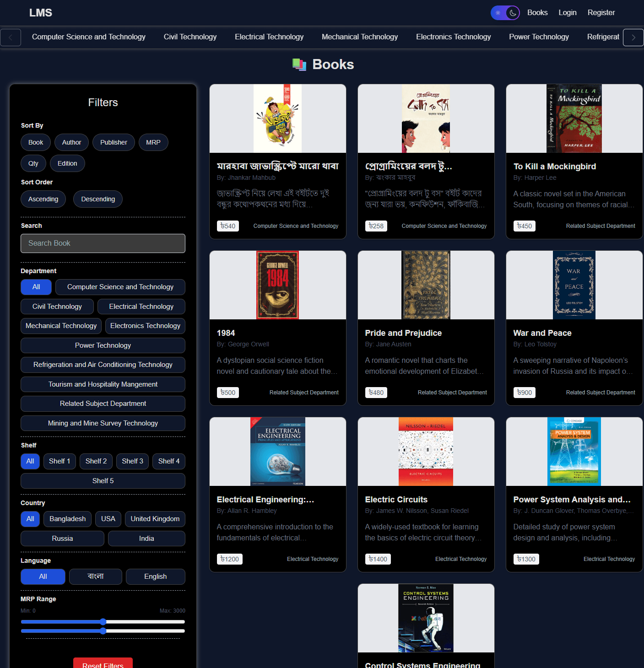This screenshot has height=668, width=644.
Task: Click the sun icon on the theme switch
Action: click(x=498, y=12)
